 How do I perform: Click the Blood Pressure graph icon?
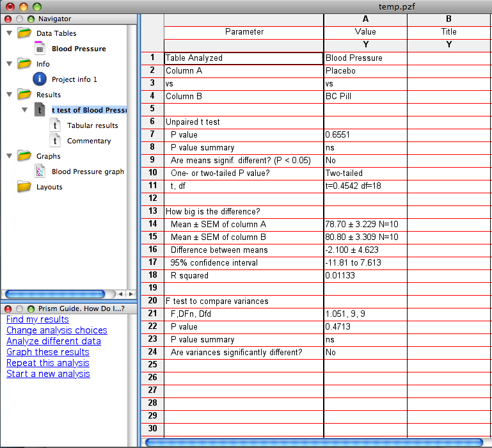tap(40, 171)
